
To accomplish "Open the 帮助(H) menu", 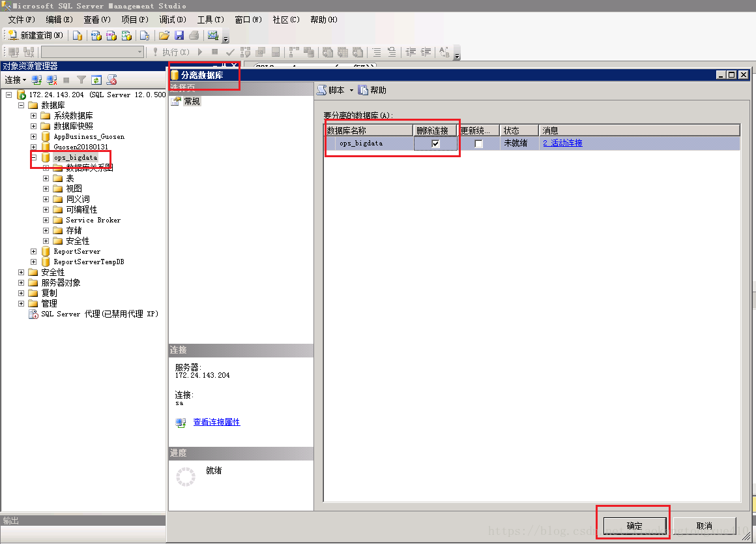I will (x=324, y=20).
